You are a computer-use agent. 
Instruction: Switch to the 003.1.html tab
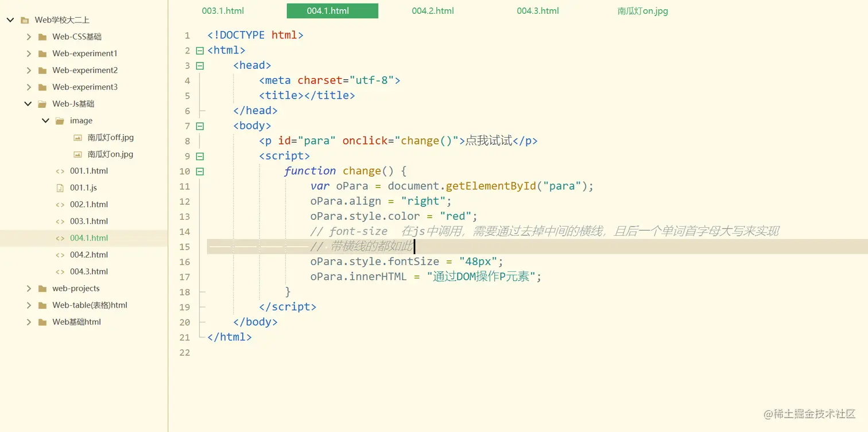223,11
